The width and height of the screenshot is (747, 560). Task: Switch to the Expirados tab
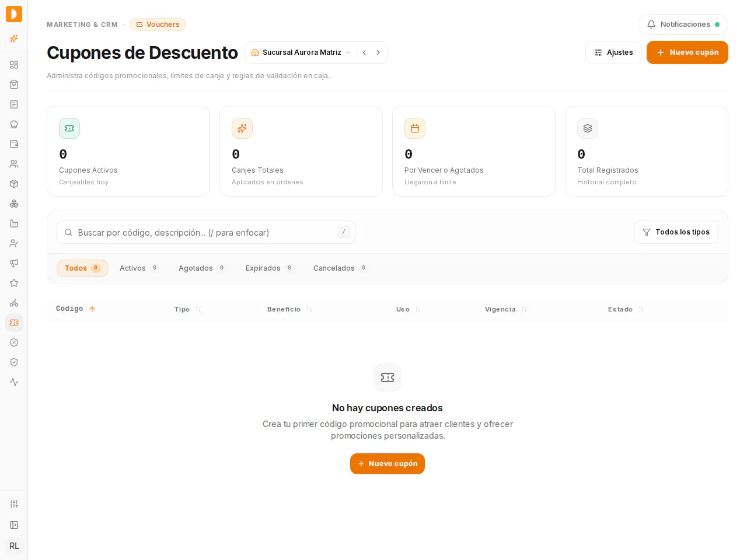269,268
